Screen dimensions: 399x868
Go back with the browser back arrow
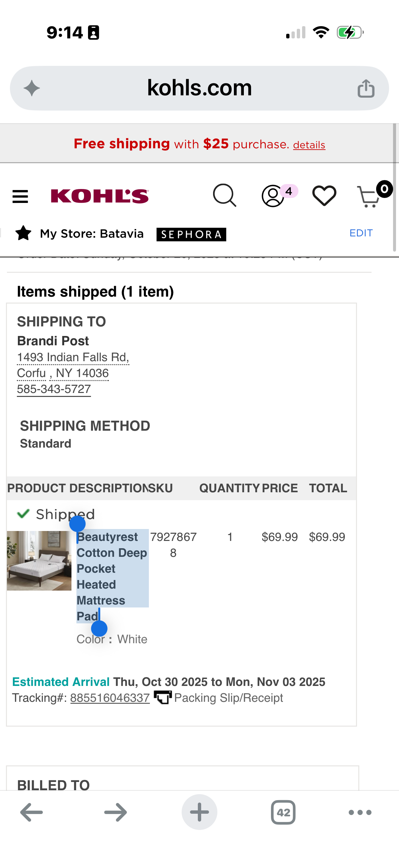(31, 812)
